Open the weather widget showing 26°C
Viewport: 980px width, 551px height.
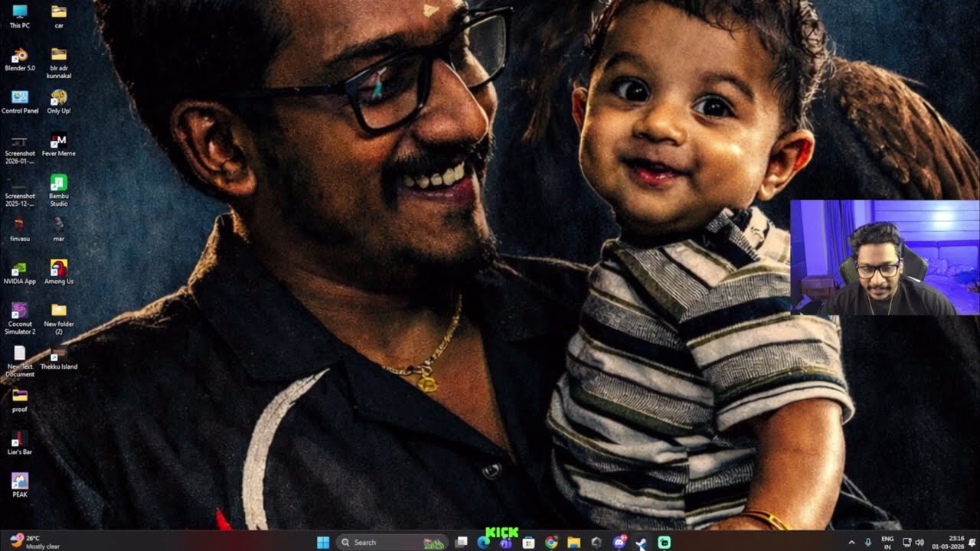35,543
